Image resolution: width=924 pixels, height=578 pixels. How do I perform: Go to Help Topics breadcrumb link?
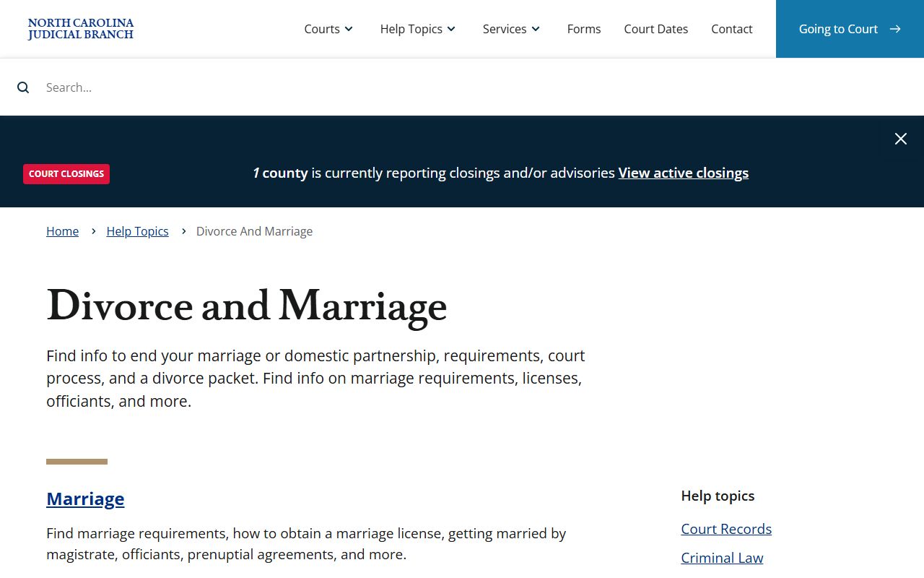click(x=137, y=231)
